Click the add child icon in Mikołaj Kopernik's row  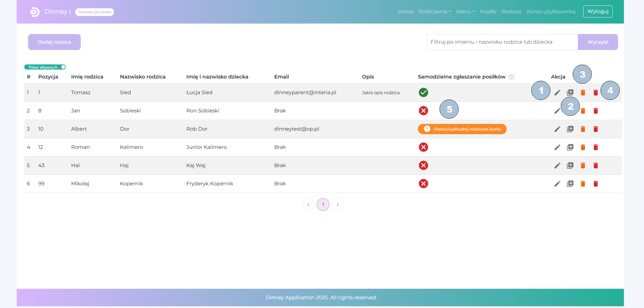pos(570,184)
